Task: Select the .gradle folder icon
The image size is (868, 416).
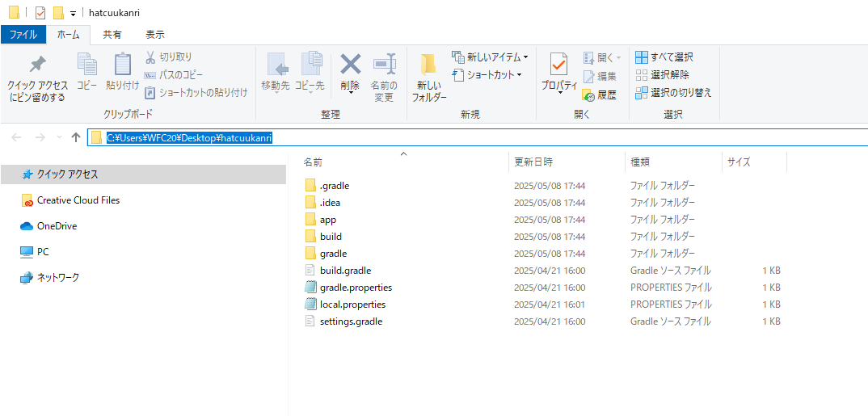Action: click(x=310, y=185)
